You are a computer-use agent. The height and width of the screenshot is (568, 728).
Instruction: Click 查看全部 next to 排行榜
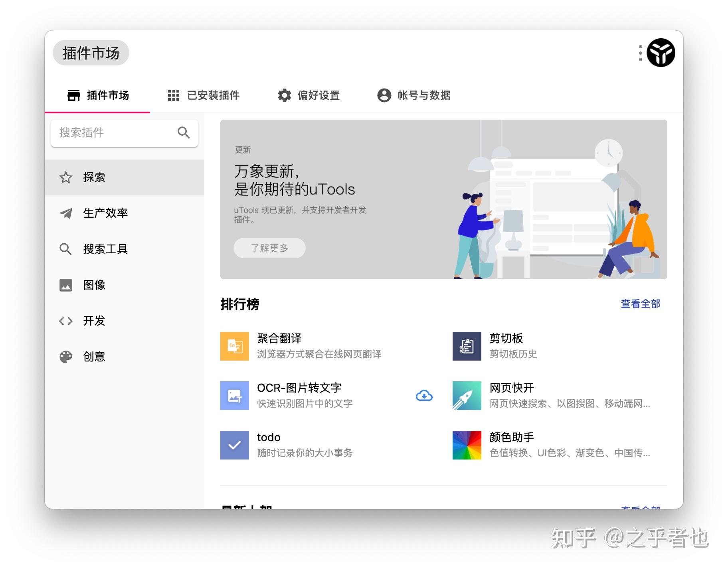pyautogui.click(x=640, y=304)
